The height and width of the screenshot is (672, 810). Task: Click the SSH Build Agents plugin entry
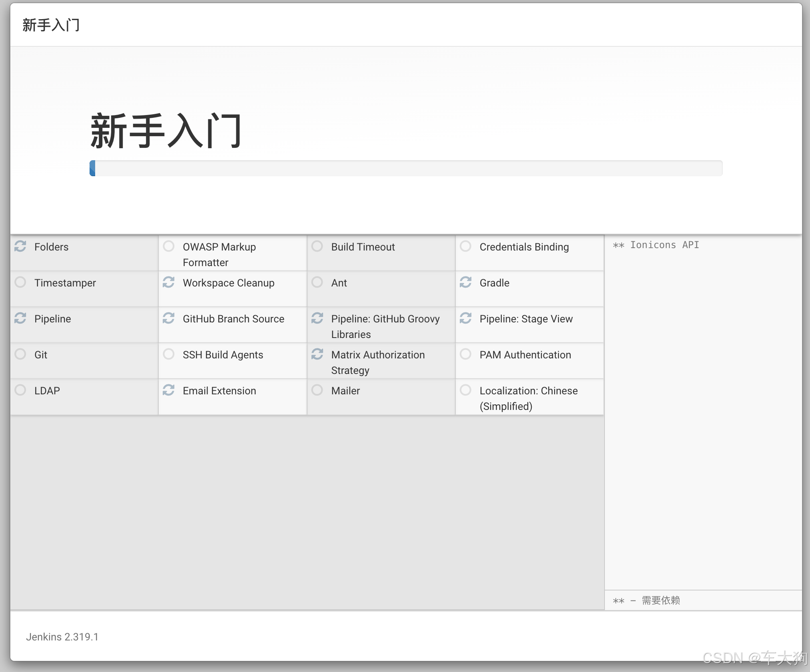pos(223,355)
